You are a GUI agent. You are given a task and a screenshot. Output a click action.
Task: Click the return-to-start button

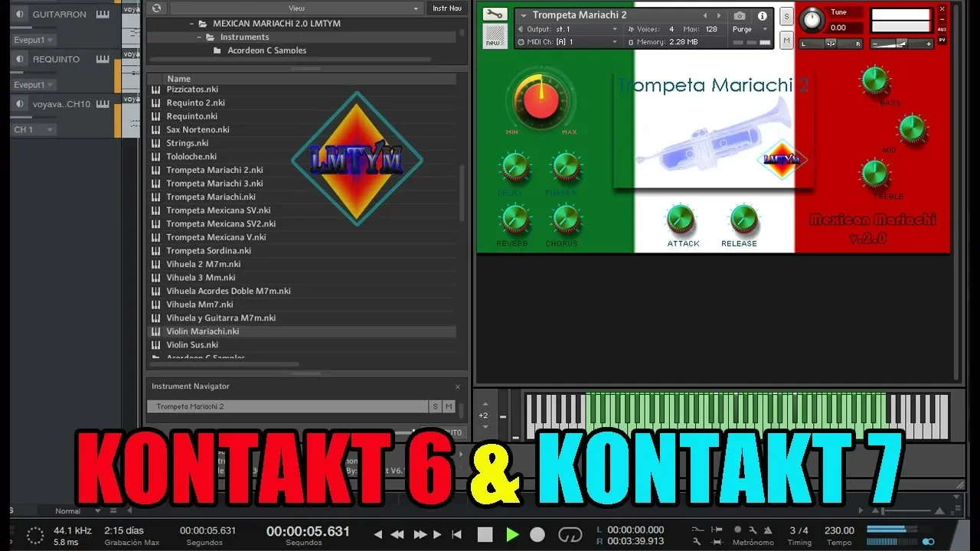click(457, 534)
